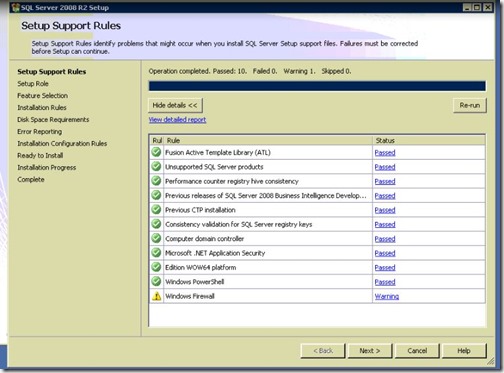The image size is (504, 373).
Task: Minimize the SQL Server Setup window
Action: point(467,7)
